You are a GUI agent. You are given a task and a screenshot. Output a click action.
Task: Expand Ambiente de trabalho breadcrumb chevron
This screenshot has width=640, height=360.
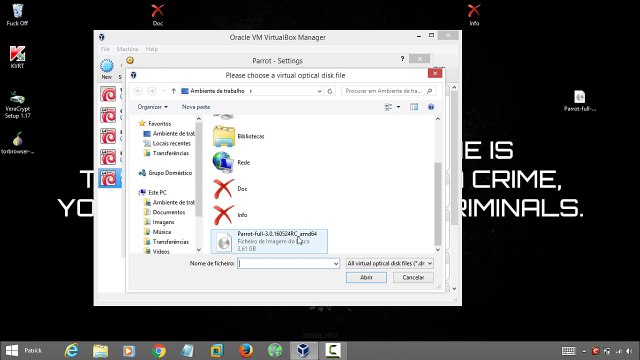coord(251,91)
